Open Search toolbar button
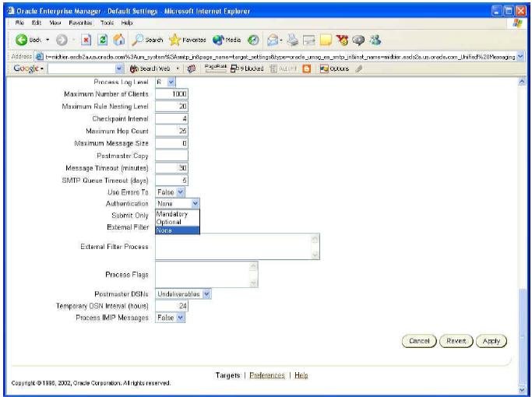532x397 pixels. pyautogui.click(x=147, y=40)
